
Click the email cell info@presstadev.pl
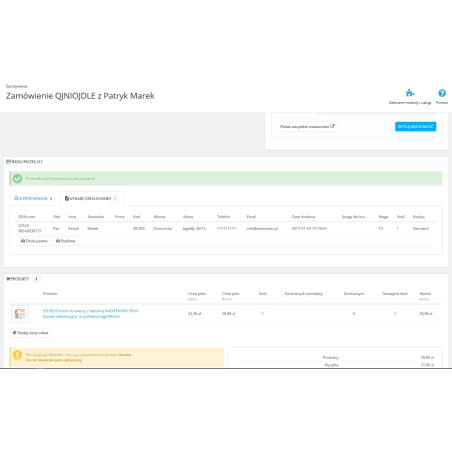[262, 229]
